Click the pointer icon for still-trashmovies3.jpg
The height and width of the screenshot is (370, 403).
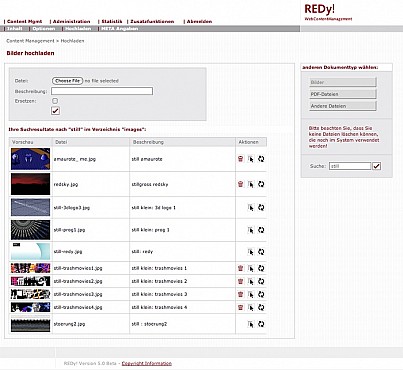pyautogui.click(x=251, y=294)
